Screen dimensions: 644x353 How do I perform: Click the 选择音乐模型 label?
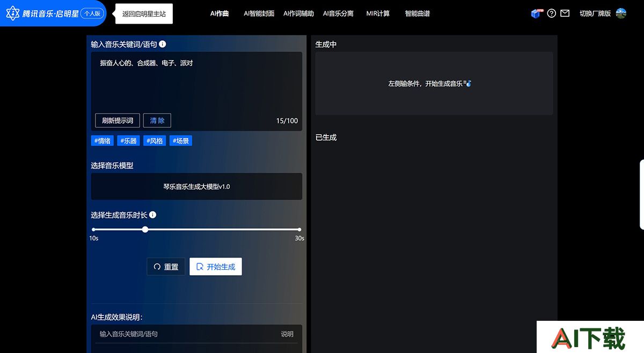coord(112,166)
